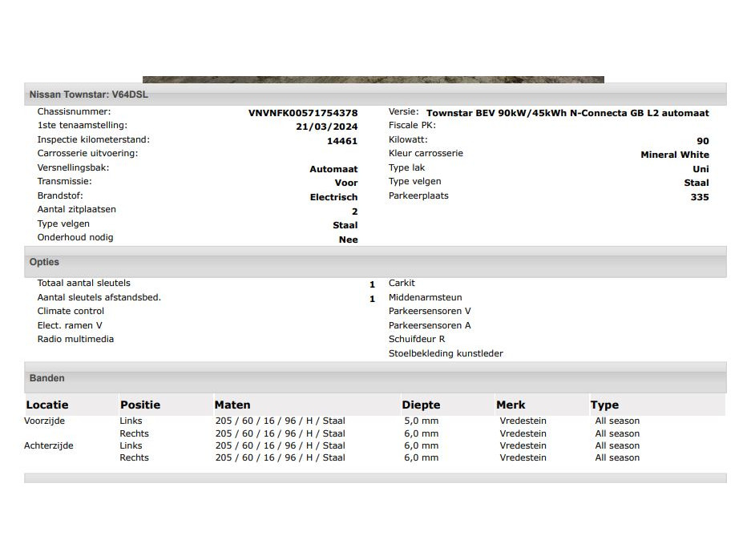Click the Carkit option entry
747x560 pixels.
402,283
